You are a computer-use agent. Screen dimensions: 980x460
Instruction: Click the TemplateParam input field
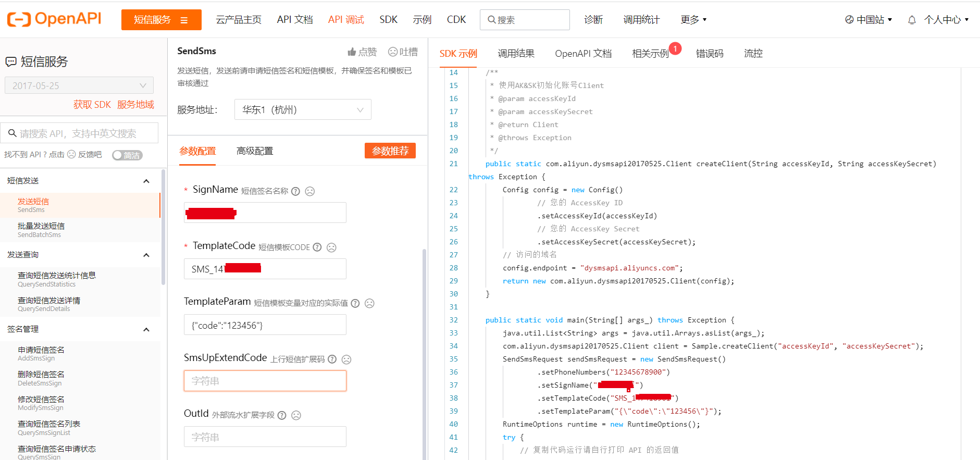(265, 325)
